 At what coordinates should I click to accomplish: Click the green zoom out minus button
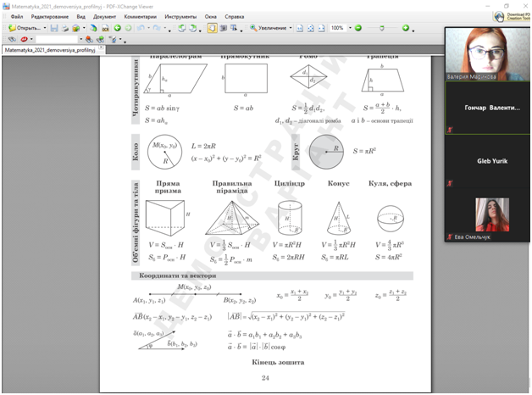358,28
